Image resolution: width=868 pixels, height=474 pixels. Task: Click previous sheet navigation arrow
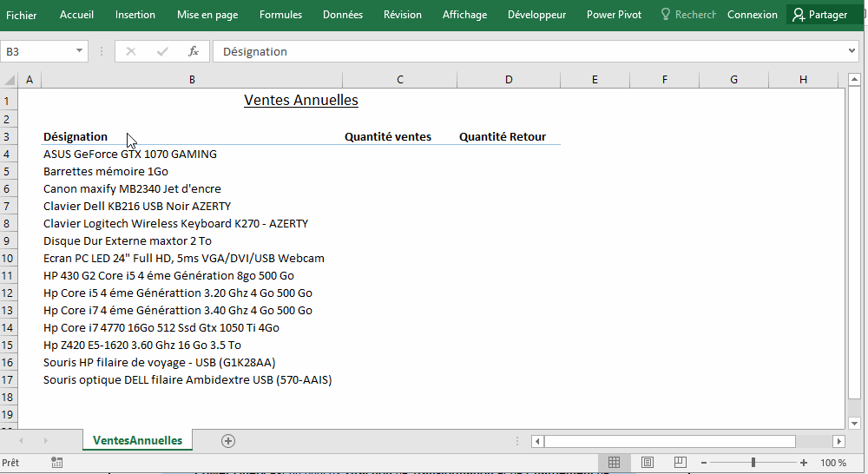21,441
